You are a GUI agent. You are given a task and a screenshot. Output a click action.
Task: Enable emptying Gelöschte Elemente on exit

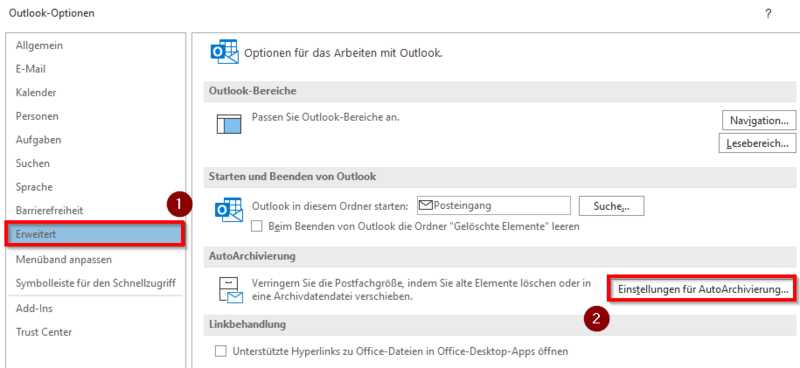tap(258, 227)
